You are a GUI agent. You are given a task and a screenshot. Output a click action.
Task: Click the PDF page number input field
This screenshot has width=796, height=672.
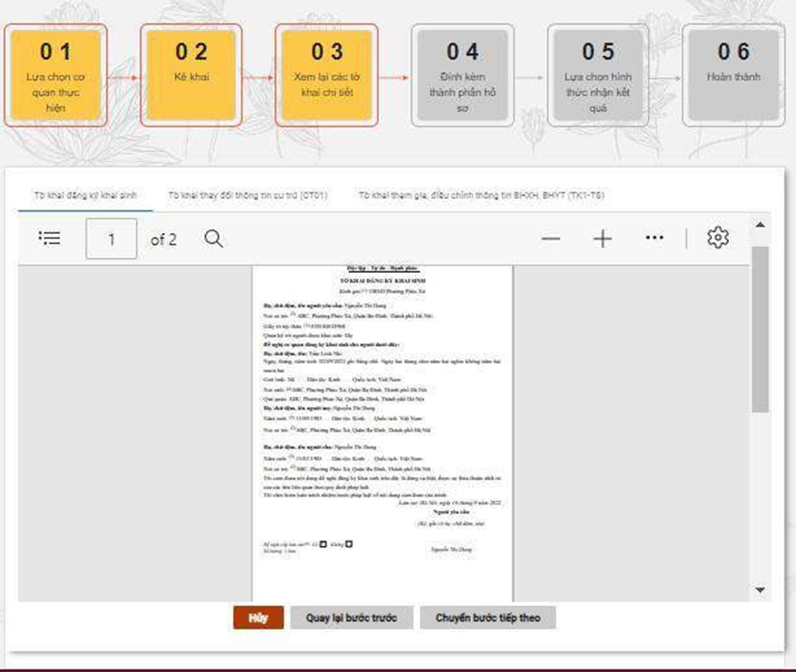(x=111, y=240)
